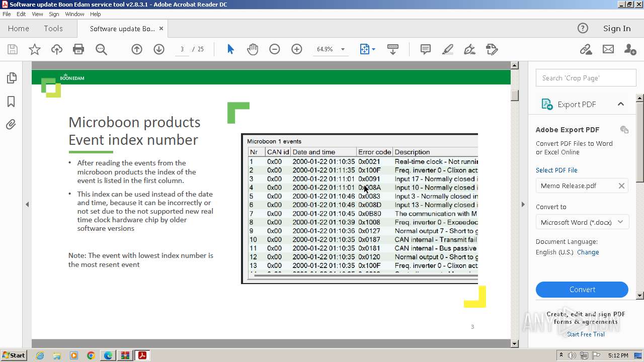This screenshot has height=362, width=644.
Task: Collapse the right tools pane arrow
Action: tap(523, 204)
